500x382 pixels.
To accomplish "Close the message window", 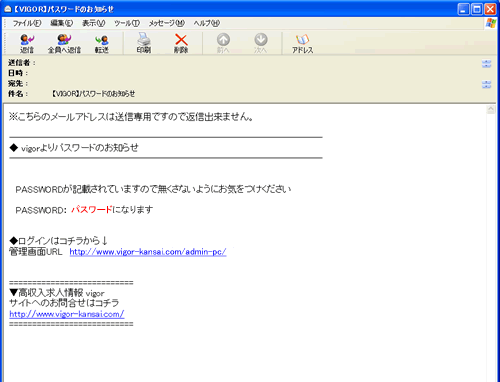I will [490, 9].
